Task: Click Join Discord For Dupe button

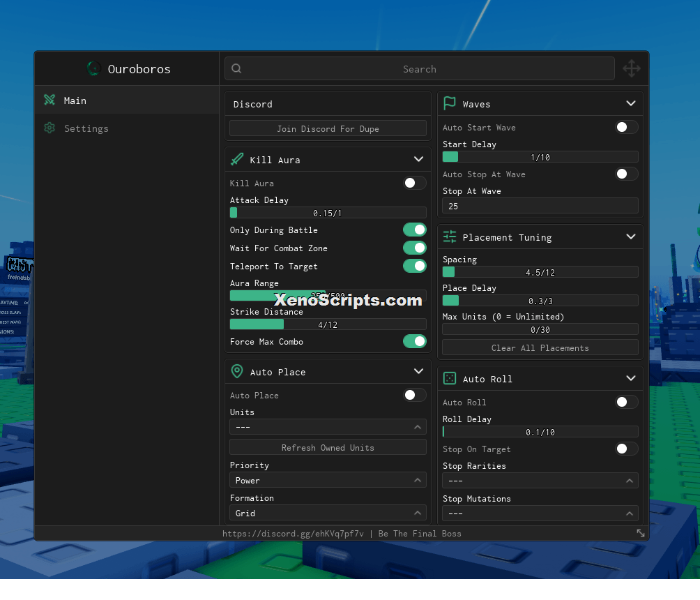Action: [x=328, y=128]
